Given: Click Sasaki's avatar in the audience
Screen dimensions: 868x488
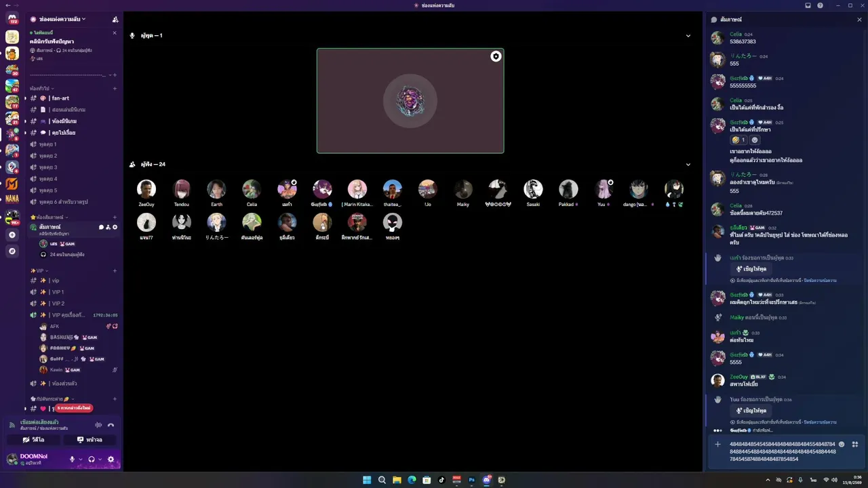Looking at the screenshot, I should click(x=533, y=189).
